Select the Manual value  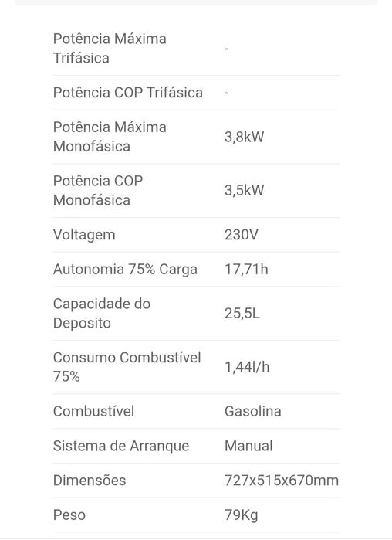[x=248, y=446]
